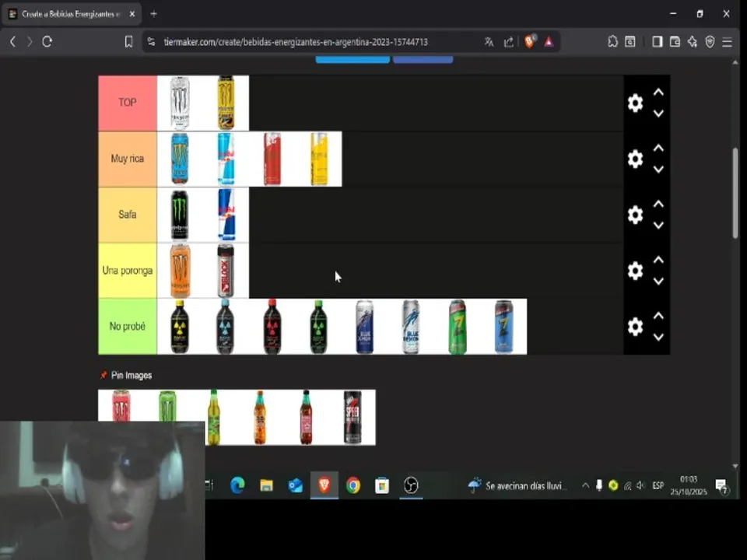Click the Safa tier label
Screen dimensions: 747x560
[127, 215]
